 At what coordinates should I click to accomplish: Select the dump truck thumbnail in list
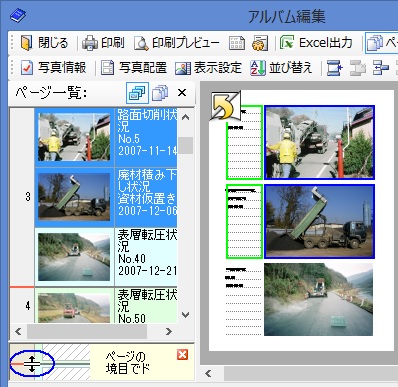[74, 197]
